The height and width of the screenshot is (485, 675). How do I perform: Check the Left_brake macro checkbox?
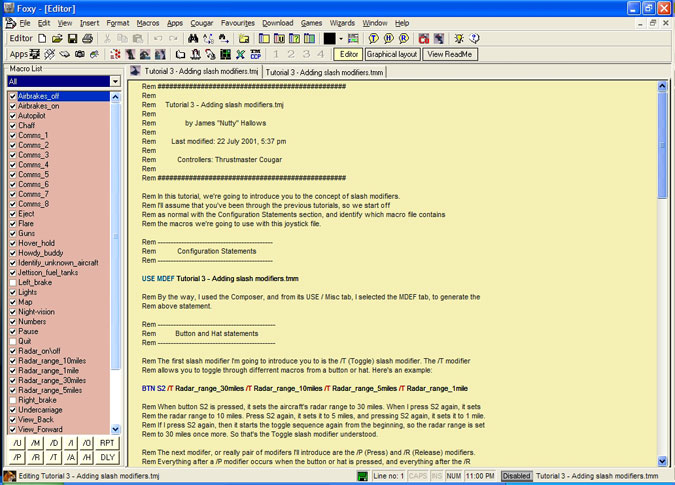click(13, 282)
